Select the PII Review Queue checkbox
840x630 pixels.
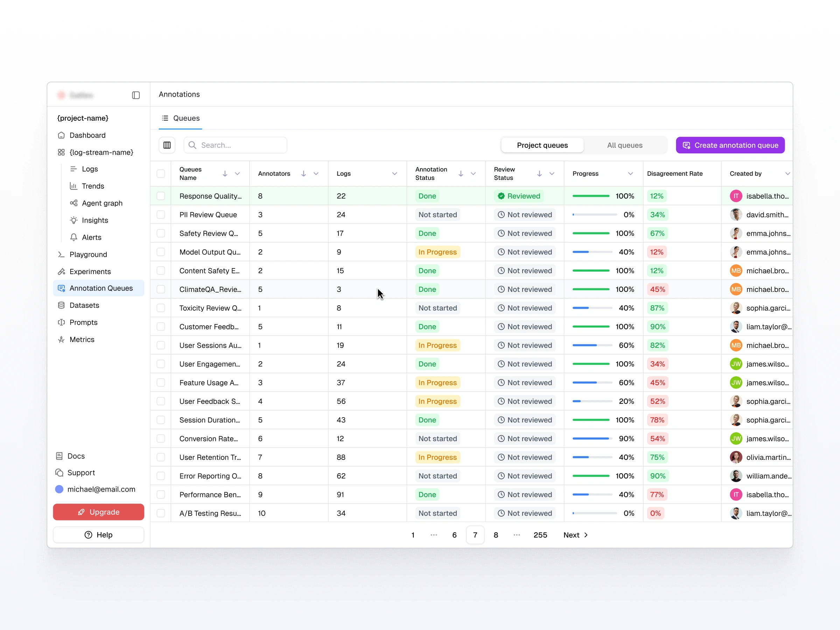point(161,215)
